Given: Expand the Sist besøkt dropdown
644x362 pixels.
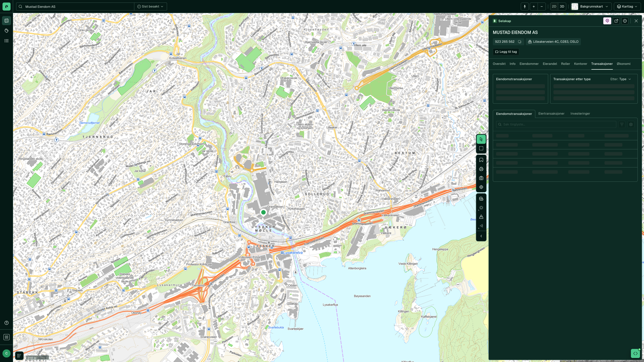Looking at the screenshot, I should [x=150, y=7].
